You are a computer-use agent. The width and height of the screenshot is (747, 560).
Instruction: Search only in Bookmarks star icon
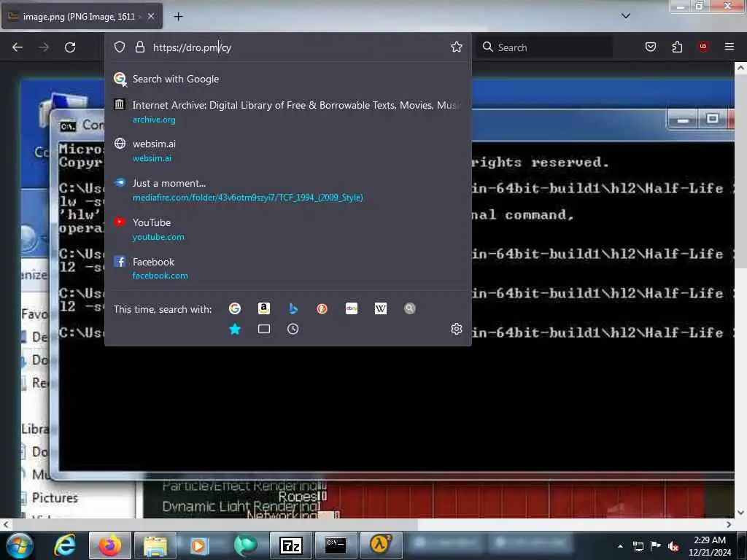tap(235, 329)
